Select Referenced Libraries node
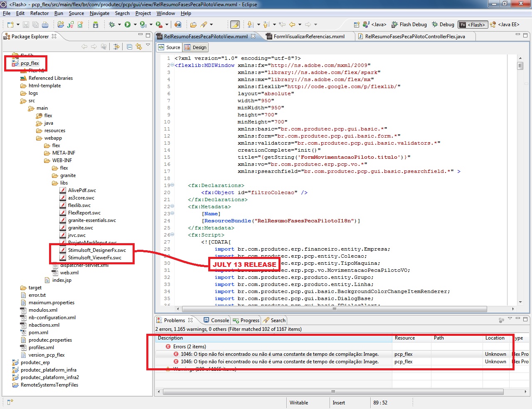 (50, 78)
